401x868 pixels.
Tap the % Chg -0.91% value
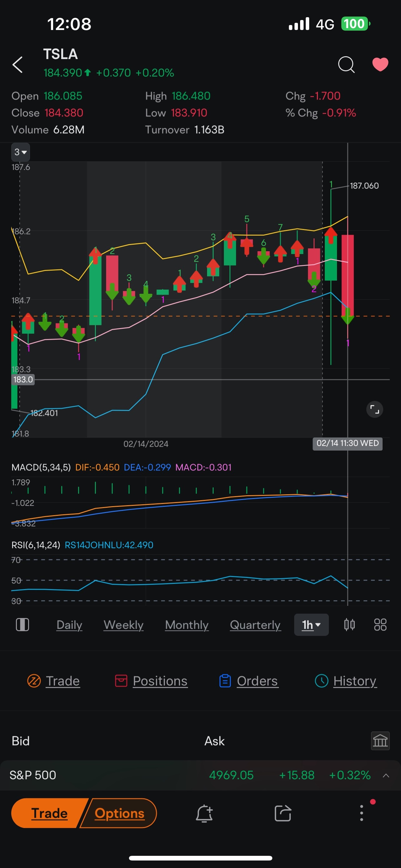click(339, 113)
